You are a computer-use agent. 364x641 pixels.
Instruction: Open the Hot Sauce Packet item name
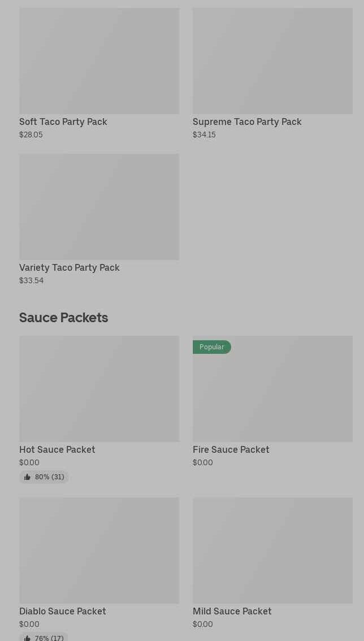tap(57, 450)
